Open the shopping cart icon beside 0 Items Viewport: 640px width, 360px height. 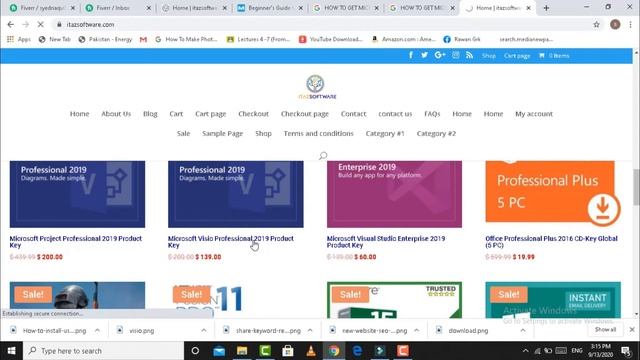[x=542, y=56]
